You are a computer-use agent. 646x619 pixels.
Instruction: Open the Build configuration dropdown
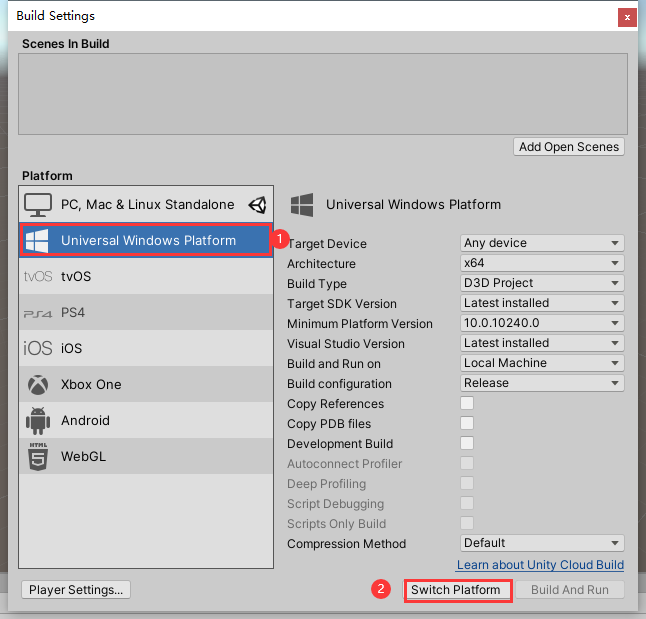point(542,383)
